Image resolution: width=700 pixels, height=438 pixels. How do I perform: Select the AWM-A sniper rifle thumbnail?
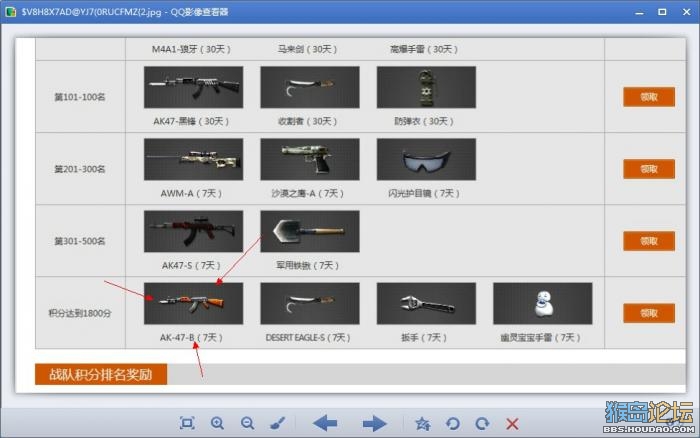point(193,159)
